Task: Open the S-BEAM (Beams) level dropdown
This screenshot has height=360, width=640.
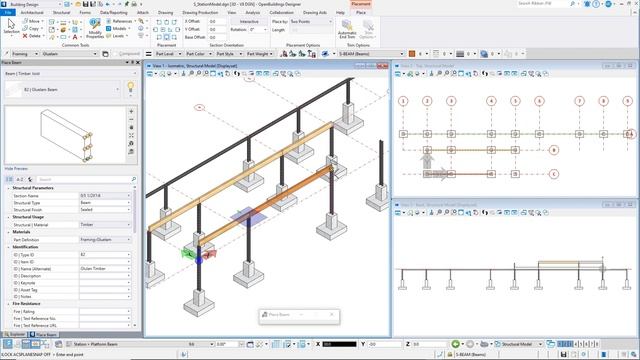Action: tap(371, 54)
